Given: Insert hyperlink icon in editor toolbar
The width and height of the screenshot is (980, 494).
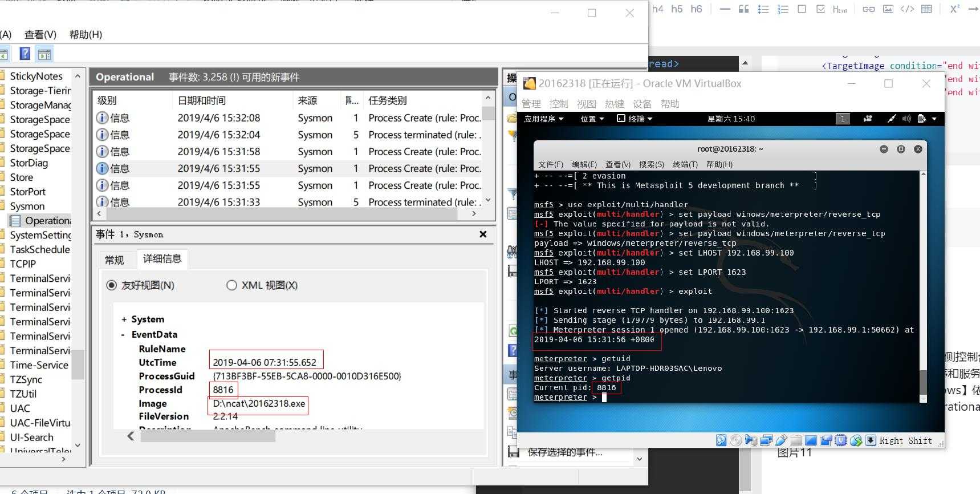Looking at the screenshot, I should tap(868, 9).
